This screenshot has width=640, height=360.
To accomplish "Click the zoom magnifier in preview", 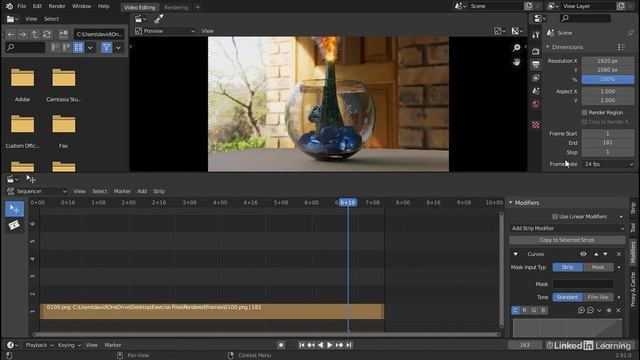I will [516, 48].
